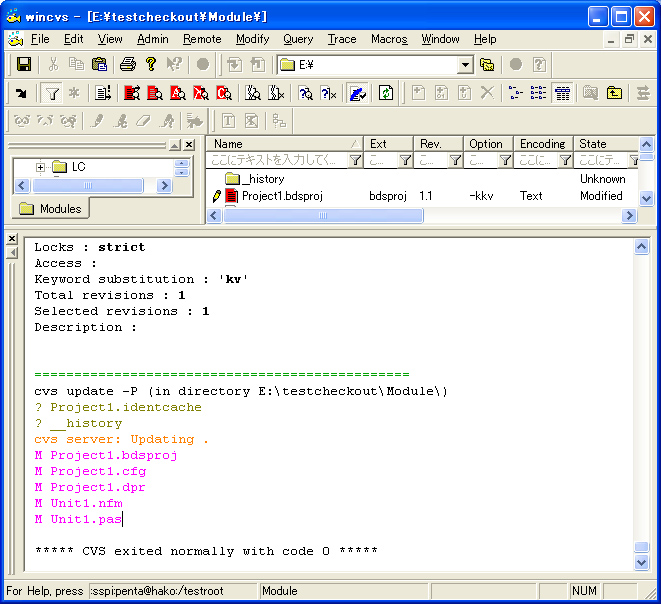The width and height of the screenshot is (661, 604).
Task: Click the red crossed removed files filter icon
Action: click(201, 93)
